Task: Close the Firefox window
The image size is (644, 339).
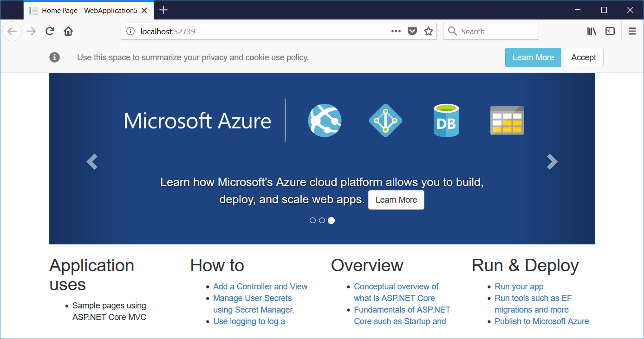Action: pyautogui.click(x=630, y=10)
